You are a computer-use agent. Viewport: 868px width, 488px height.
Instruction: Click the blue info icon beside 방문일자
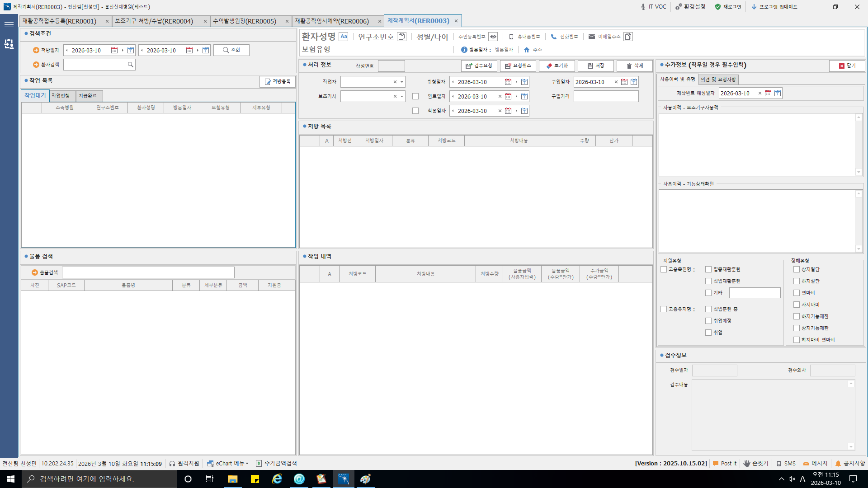click(x=464, y=50)
